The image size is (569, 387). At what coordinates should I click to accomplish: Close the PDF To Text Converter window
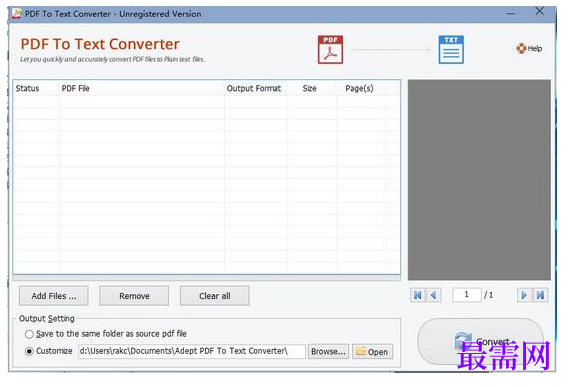point(540,11)
